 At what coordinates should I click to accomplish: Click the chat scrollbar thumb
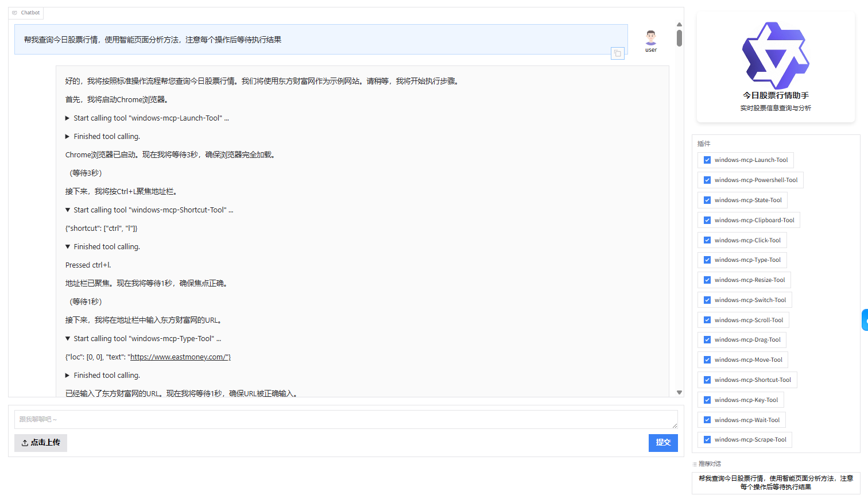coord(679,38)
